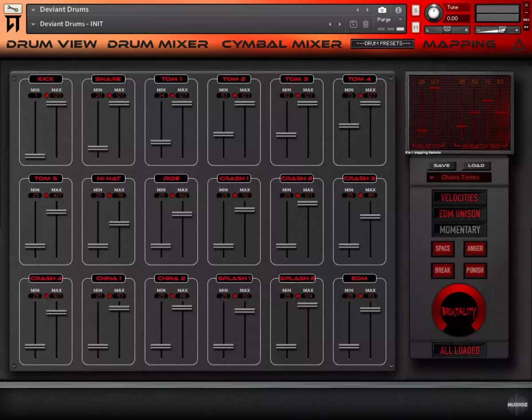
Task: Click the Deviant logo under the wrench
Action: pyautogui.click(x=13, y=24)
